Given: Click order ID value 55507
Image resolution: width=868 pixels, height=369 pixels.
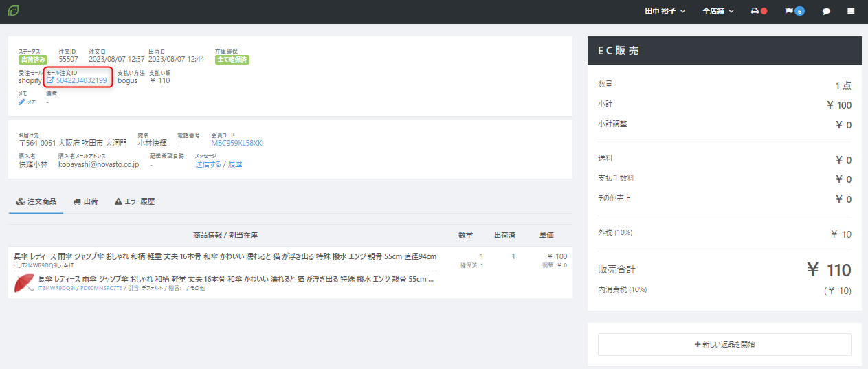Looking at the screenshot, I should (68, 60).
